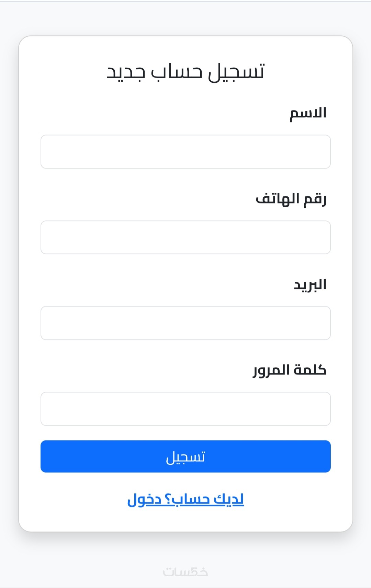Go to login via the underlined link
The image size is (371, 588).
pyautogui.click(x=185, y=499)
